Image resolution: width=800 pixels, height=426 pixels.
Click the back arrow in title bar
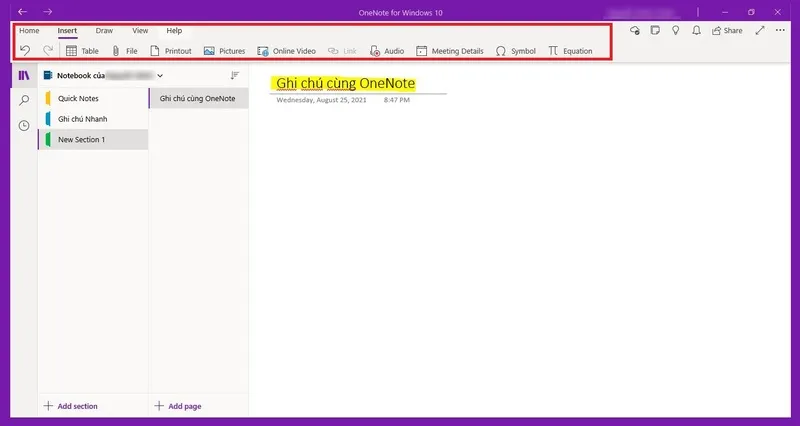click(x=22, y=12)
